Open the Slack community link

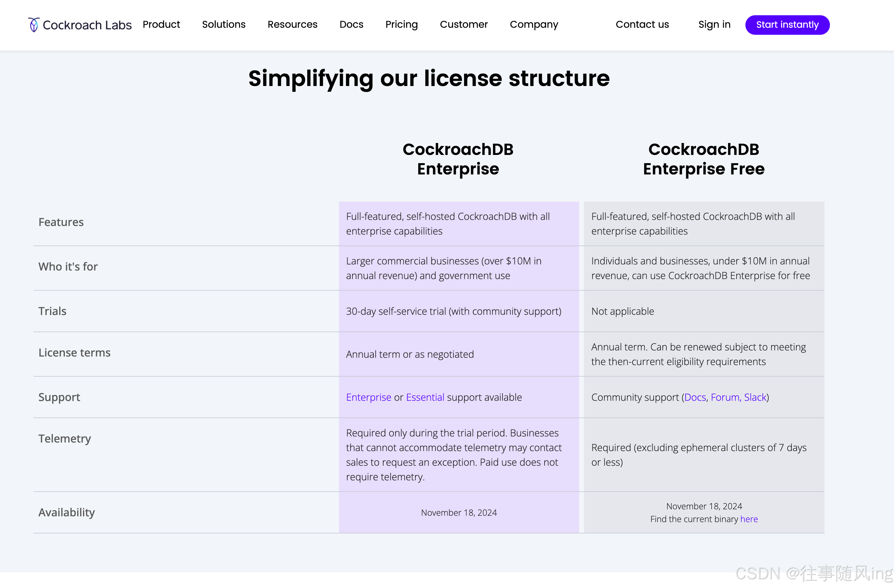click(755, 397)
